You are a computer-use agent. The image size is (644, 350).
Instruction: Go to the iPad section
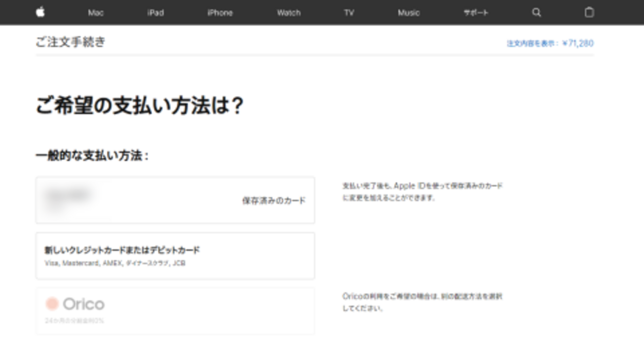pyautogui.click(x=156, y=13)
